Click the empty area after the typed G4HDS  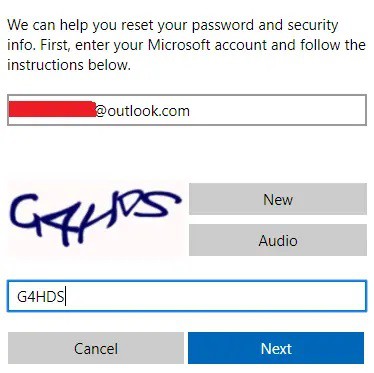pyautogui.click(x=215, y=296)
